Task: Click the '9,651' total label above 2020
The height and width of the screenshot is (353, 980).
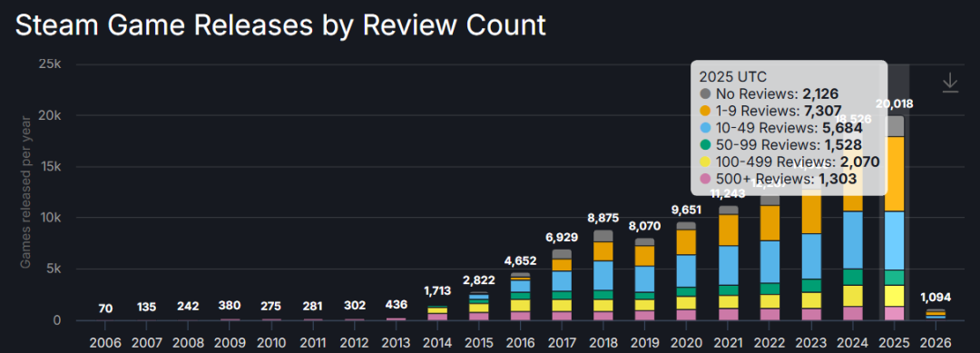Action: (x=687, y=210)
